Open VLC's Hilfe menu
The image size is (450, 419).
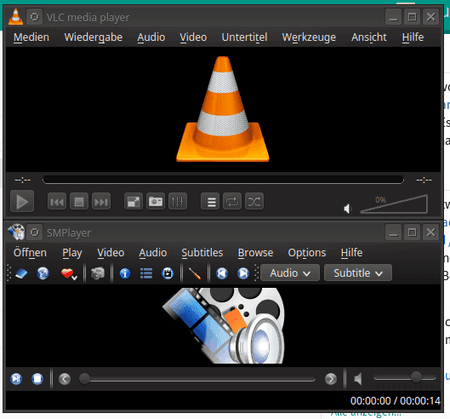(x=413, y=37)
